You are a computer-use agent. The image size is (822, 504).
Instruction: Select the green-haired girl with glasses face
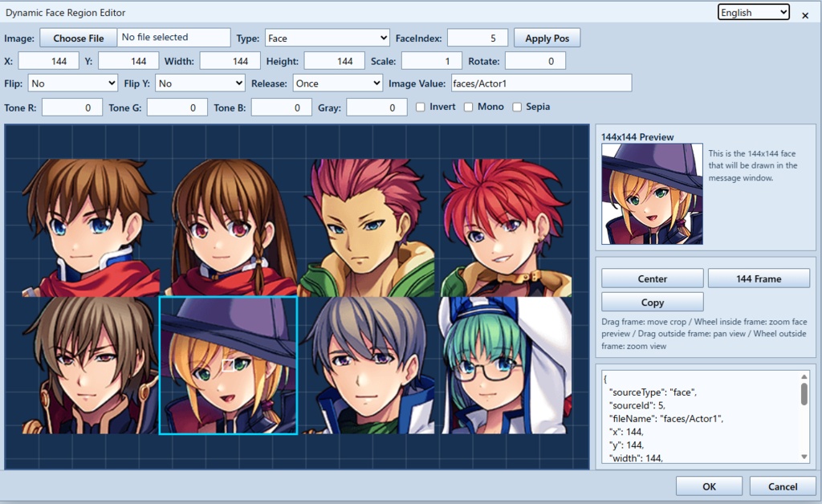pyautogui.click(x=503, y=365)
